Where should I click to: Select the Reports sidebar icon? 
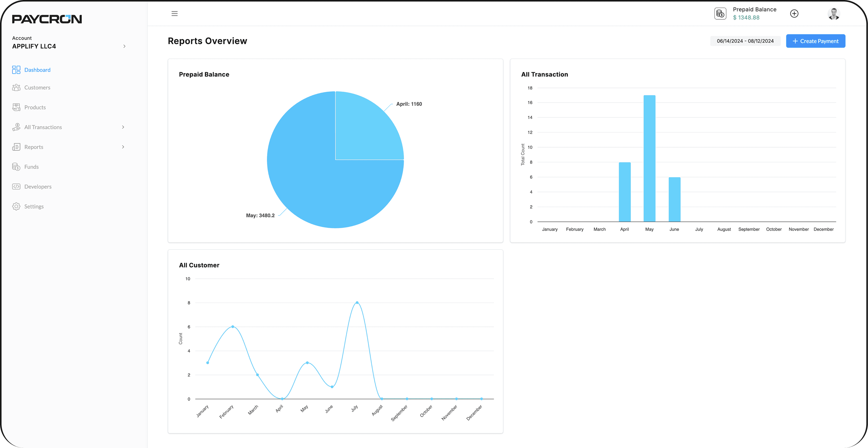[16, 147]
